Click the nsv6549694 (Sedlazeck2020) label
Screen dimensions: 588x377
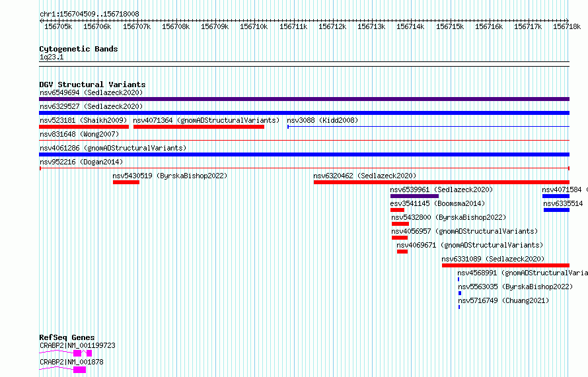click(x=91, y=92)
